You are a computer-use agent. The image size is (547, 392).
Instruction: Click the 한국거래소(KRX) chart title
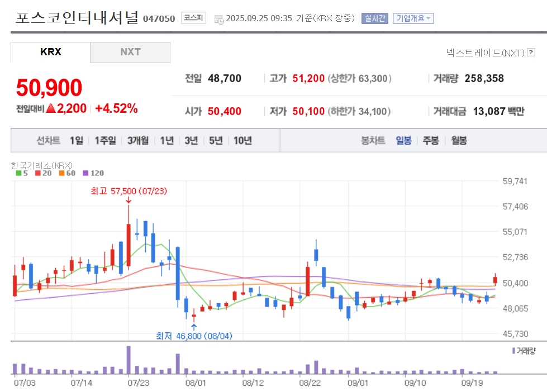pos(41,165)
